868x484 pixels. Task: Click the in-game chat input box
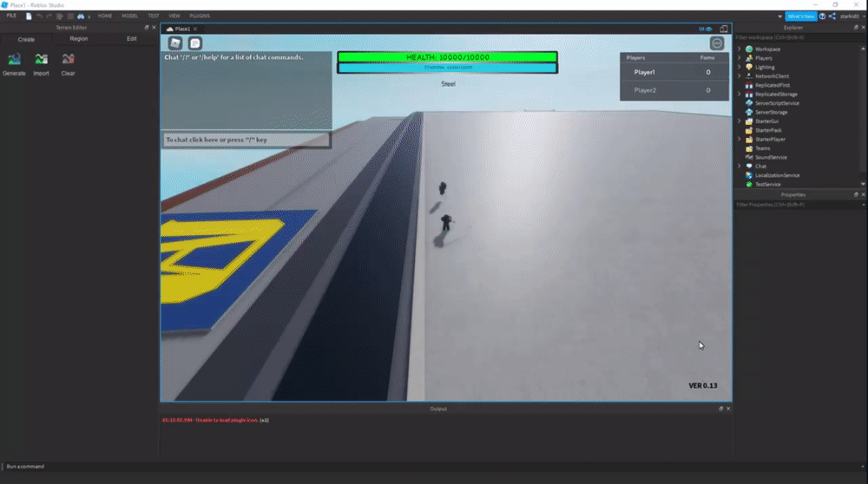click(246, 140)
